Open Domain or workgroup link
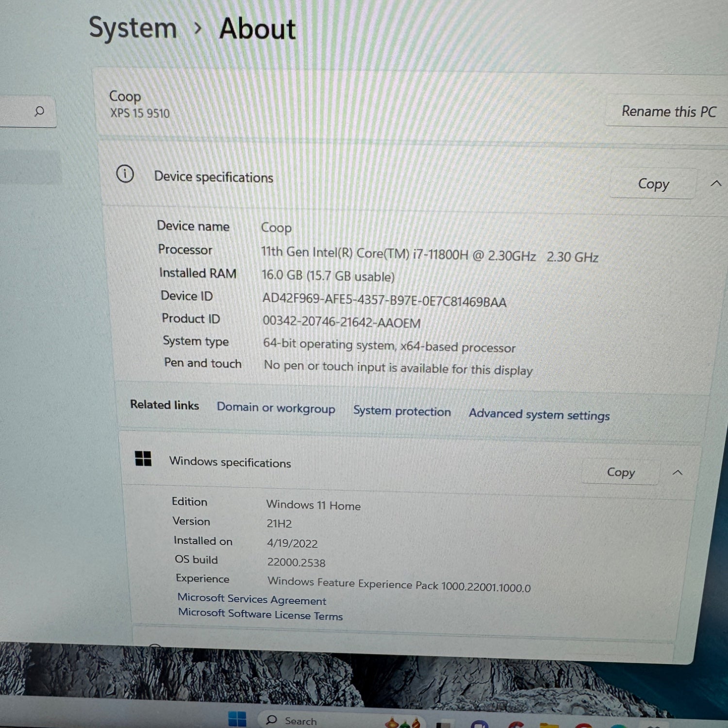 [x=276, y=408]
